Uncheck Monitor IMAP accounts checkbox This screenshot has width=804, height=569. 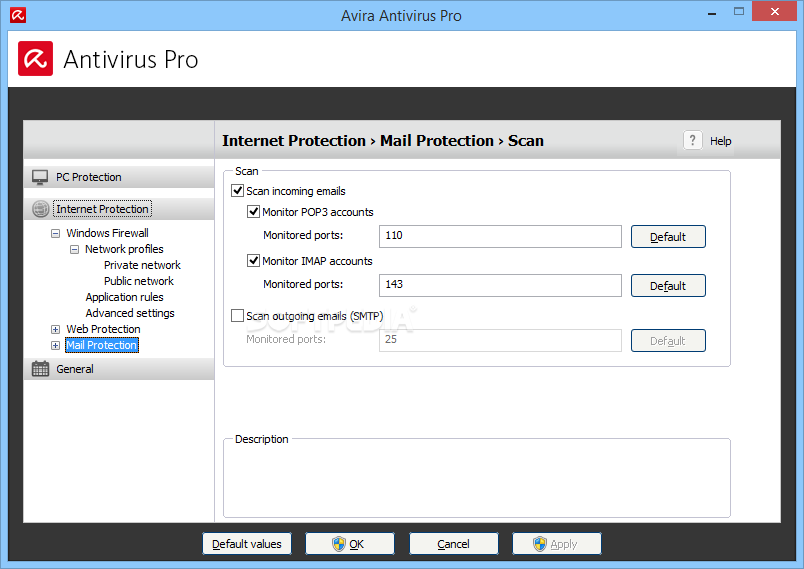pos(253,261)
